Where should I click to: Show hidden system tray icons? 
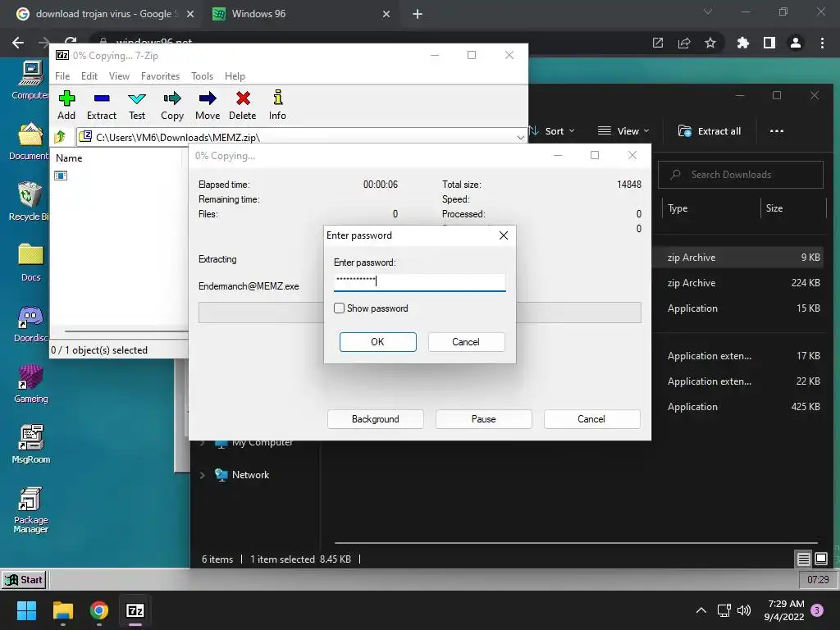coord(701,610)
